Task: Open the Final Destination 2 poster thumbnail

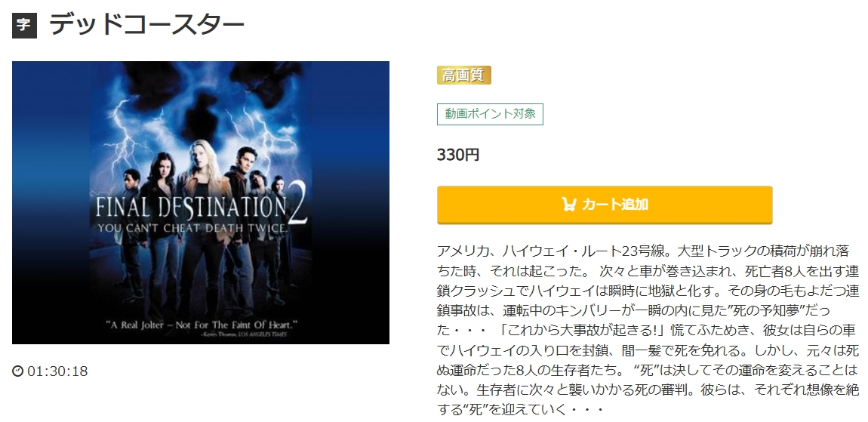Action: point(200,202)
